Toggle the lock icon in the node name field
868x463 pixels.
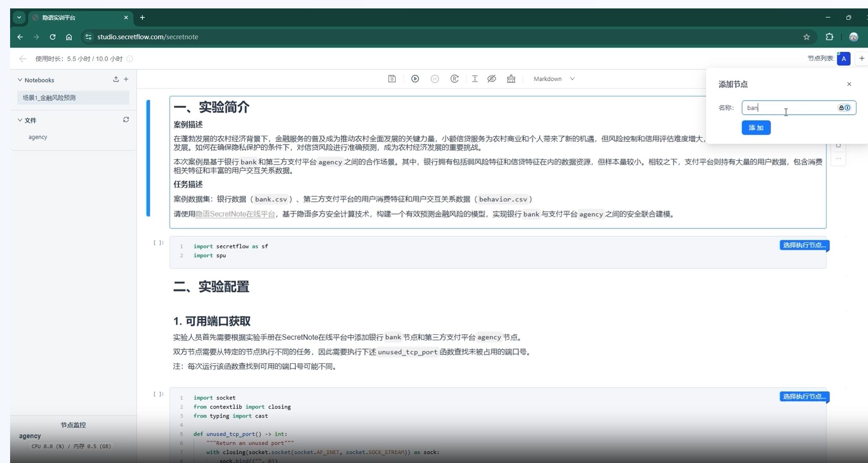842,108
